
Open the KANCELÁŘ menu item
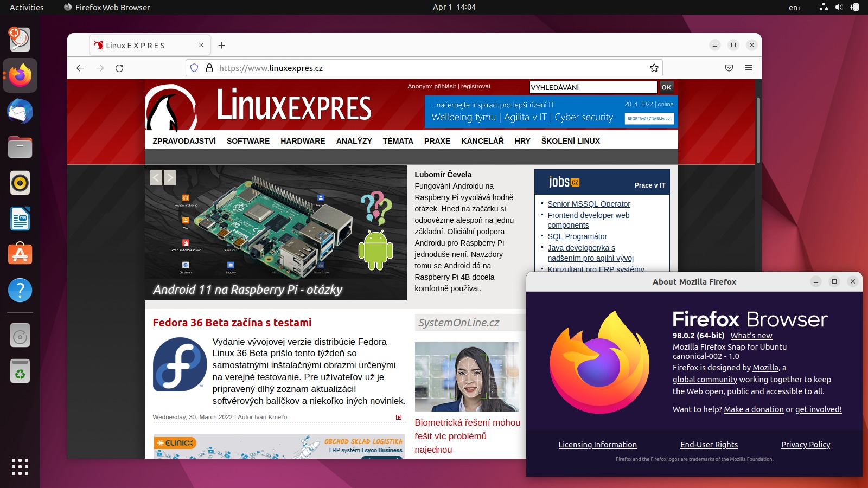[482, 141]
